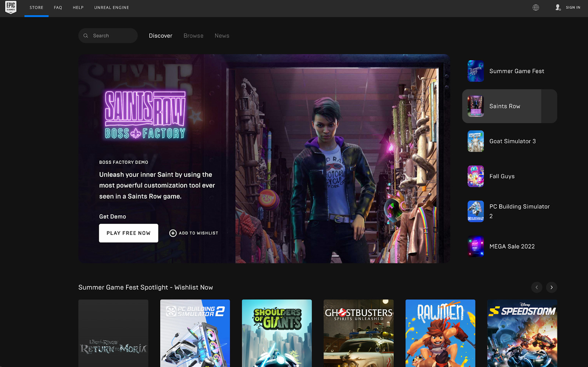Open the FAQ page link
This screenshot has width=588, height=367.
[58, 7]
